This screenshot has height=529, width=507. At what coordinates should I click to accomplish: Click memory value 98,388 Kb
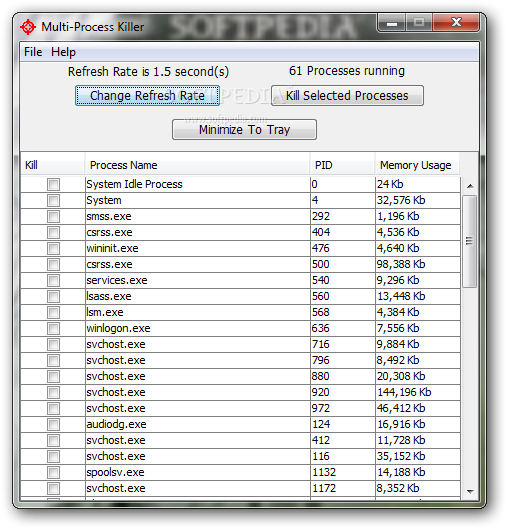coord(401,264)
